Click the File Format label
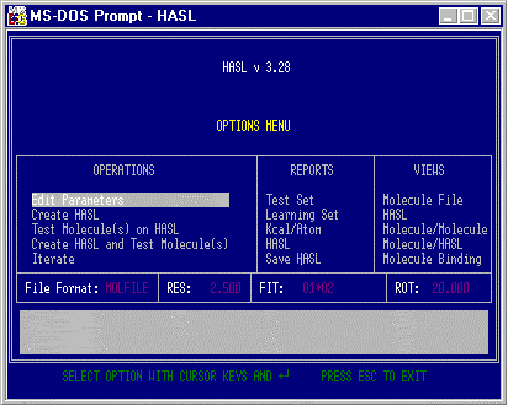The width and height of the screenshot is (508, 406). pos(62,288)
